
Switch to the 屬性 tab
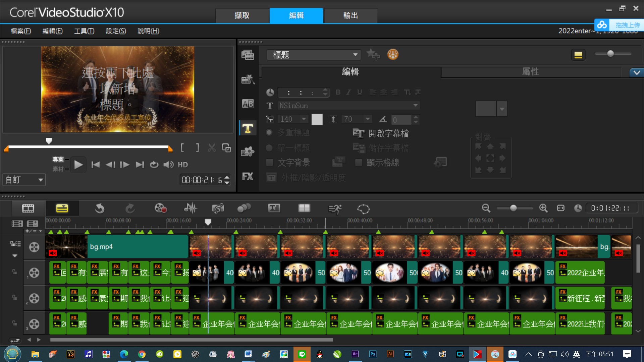[x=531, y=72]
